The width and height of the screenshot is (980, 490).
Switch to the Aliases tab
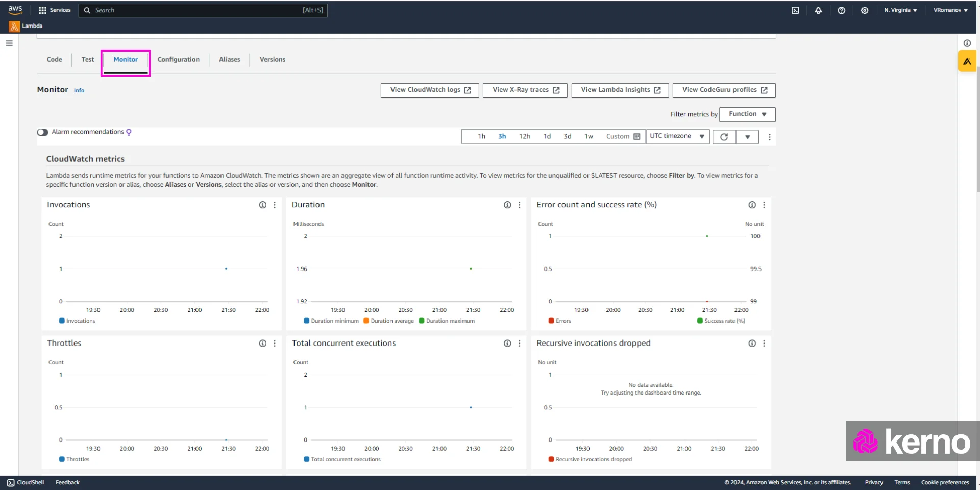[x=230, y=60]
